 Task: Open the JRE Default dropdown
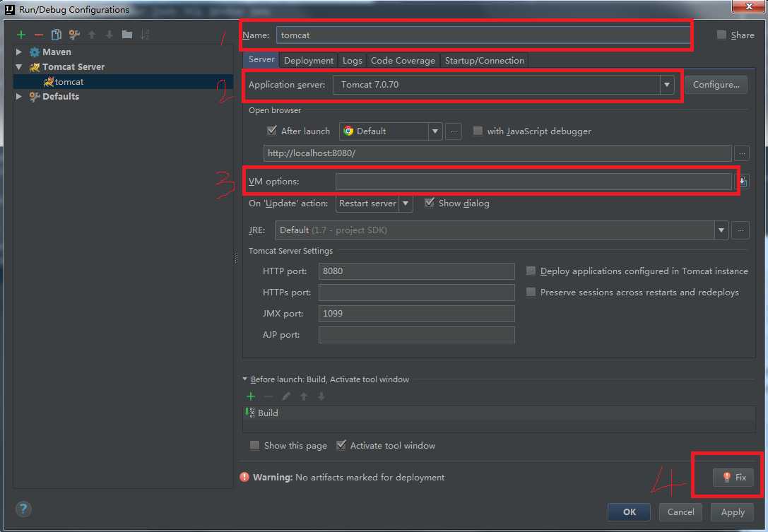click(721, 230)
